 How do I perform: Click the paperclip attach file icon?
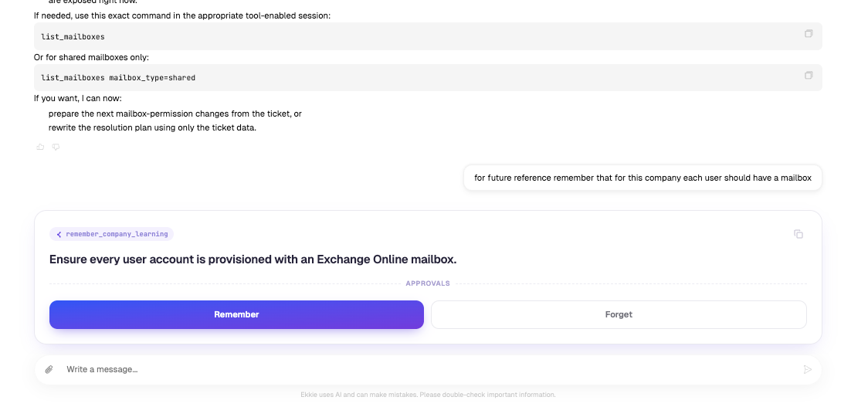click(x=49, y=369)
